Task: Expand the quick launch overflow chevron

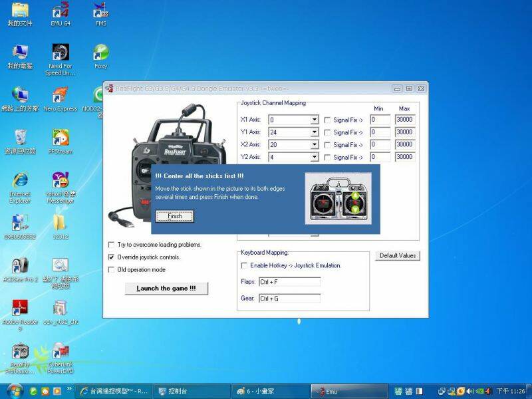Action: click(x=69, y=388)
